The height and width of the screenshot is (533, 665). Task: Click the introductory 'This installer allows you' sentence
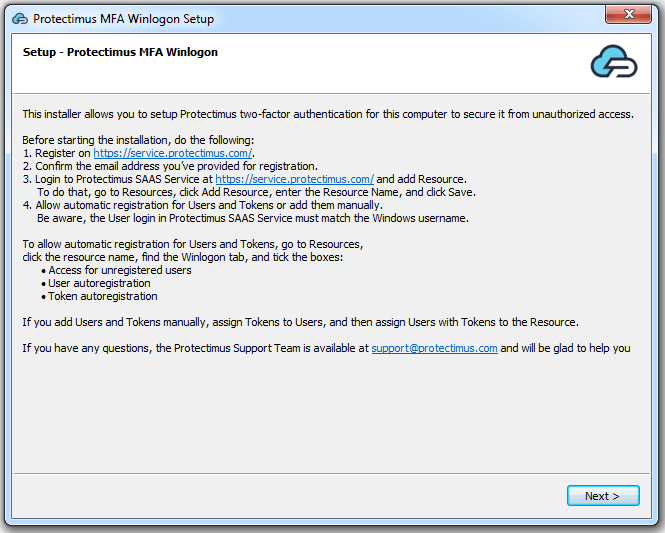click(x=328, y=114)
